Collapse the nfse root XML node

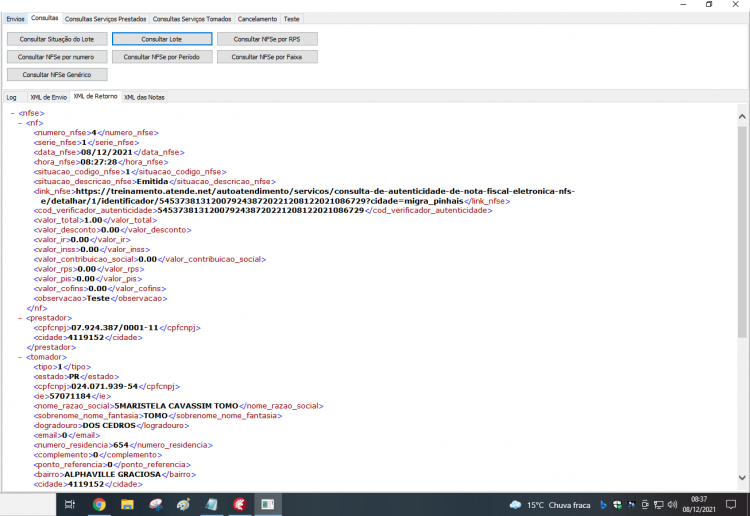click(x=12, y=113)
